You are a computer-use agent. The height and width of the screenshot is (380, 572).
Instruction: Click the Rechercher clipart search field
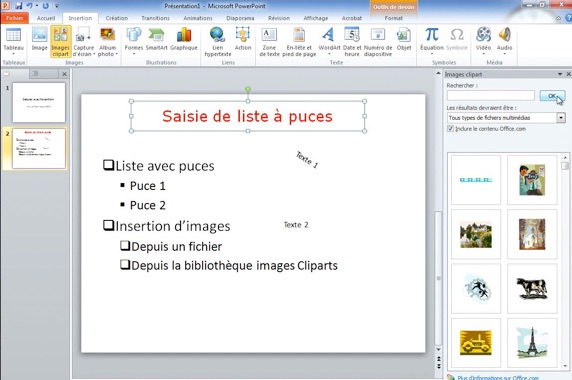point(491,96)
